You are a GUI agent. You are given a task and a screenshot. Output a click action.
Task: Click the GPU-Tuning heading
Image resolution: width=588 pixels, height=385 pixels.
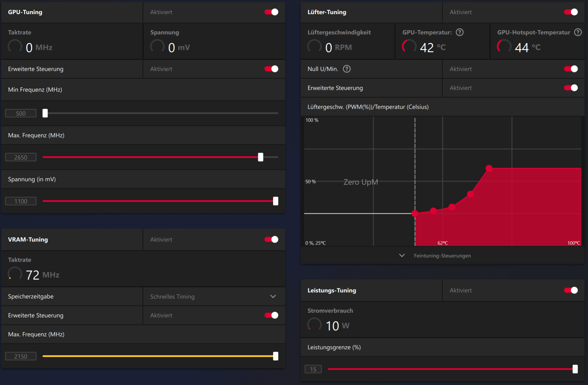25,12
